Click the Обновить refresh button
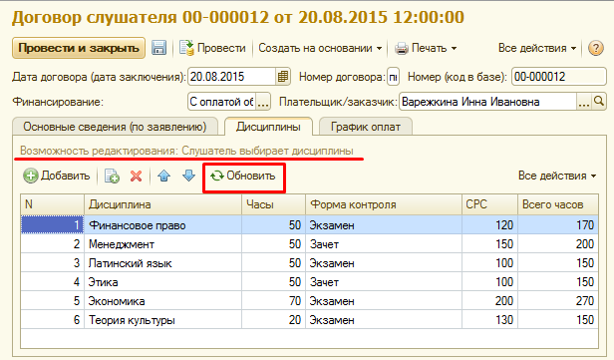Image resolution: width=614 pixels, height=360 pixels. click(x=243, y=176)
